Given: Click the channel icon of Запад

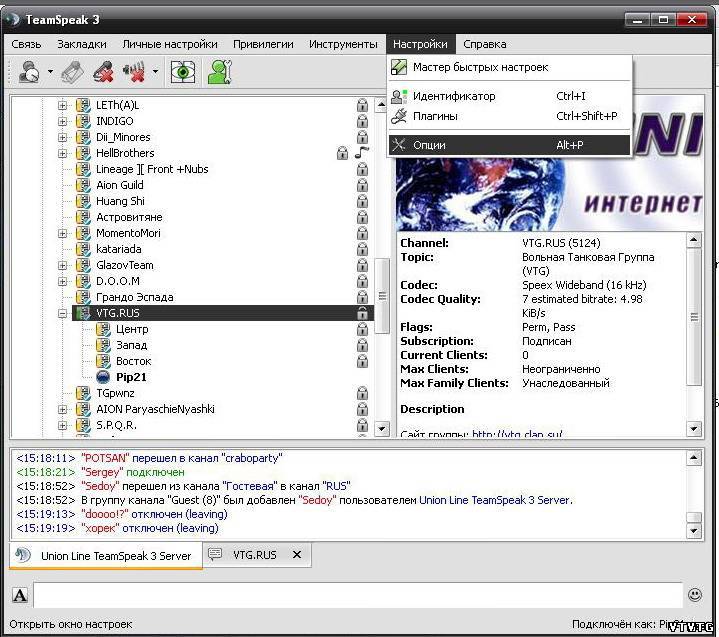Looking at the screenshot, I should click(103, 345).
